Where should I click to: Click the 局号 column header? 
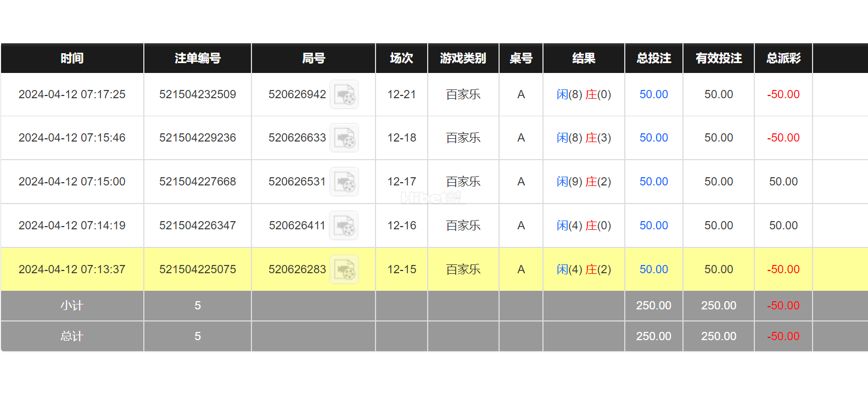[313, 58]
